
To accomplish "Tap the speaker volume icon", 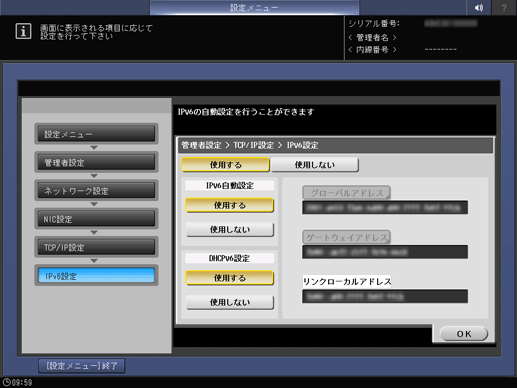I will coord(479,7).
